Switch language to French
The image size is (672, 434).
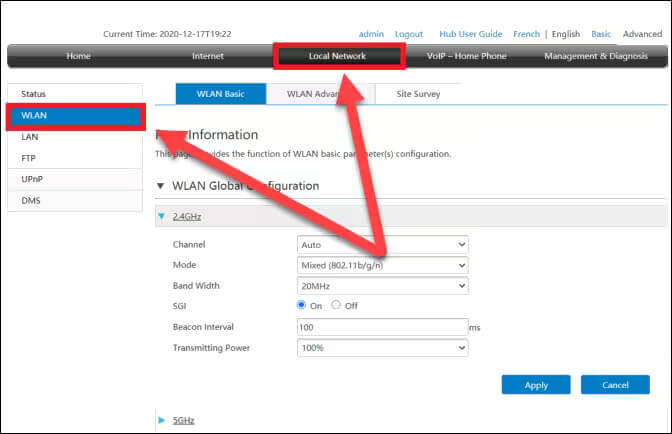tap(526, 34)
